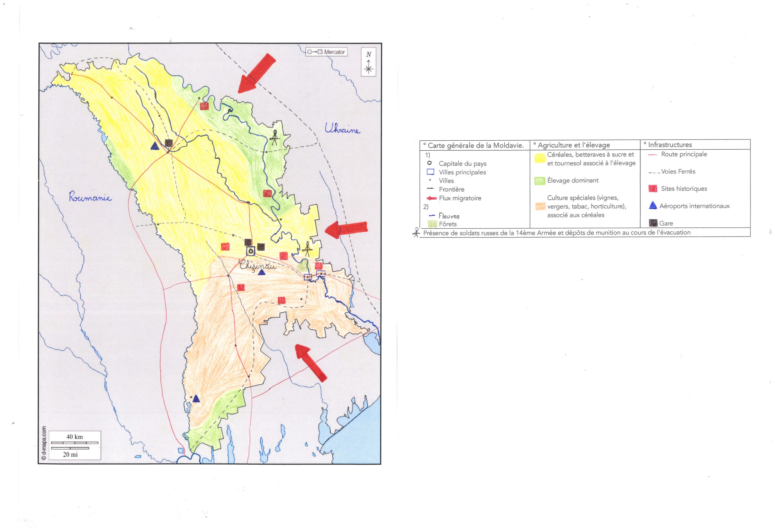Click the black Gare square in the legend
Image resolution: width=775 pixels, height=532 pixels.
653,223
